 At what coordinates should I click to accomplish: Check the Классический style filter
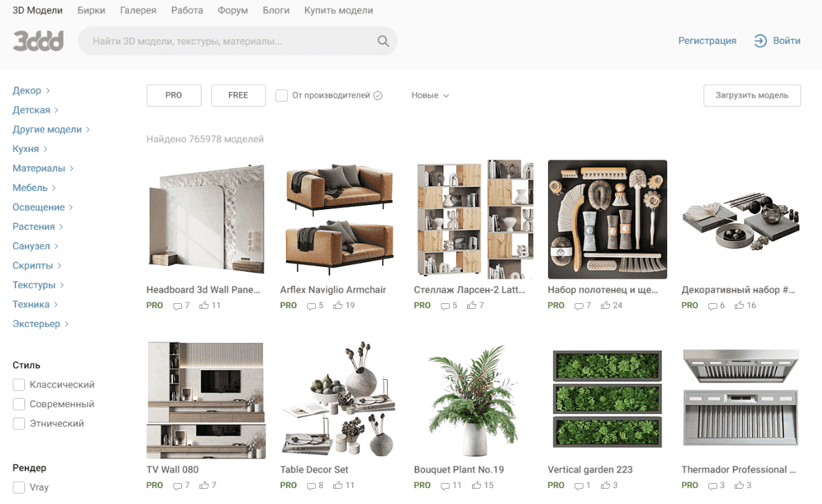pos(19,385)
